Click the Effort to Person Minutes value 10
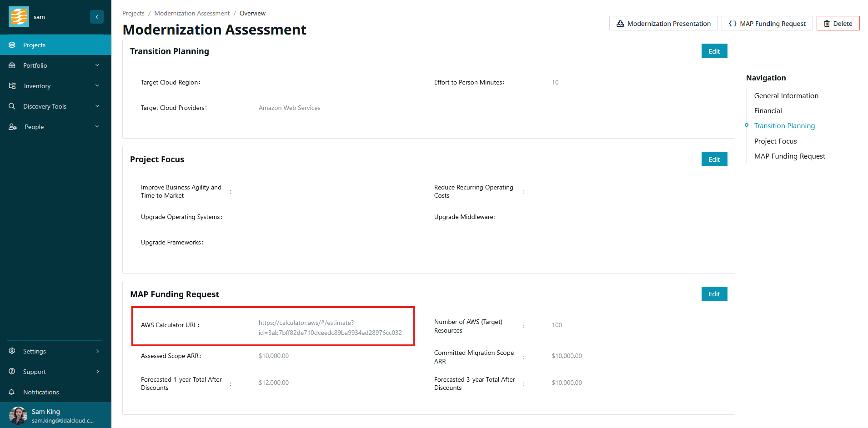Viewport: 868px width, 428px height. 555,83
